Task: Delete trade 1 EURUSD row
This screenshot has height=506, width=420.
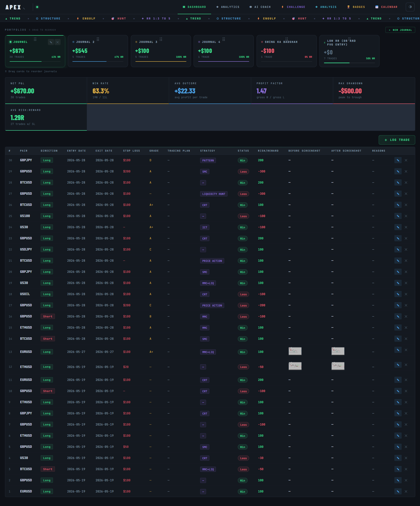Action: (x=406, y=492)
